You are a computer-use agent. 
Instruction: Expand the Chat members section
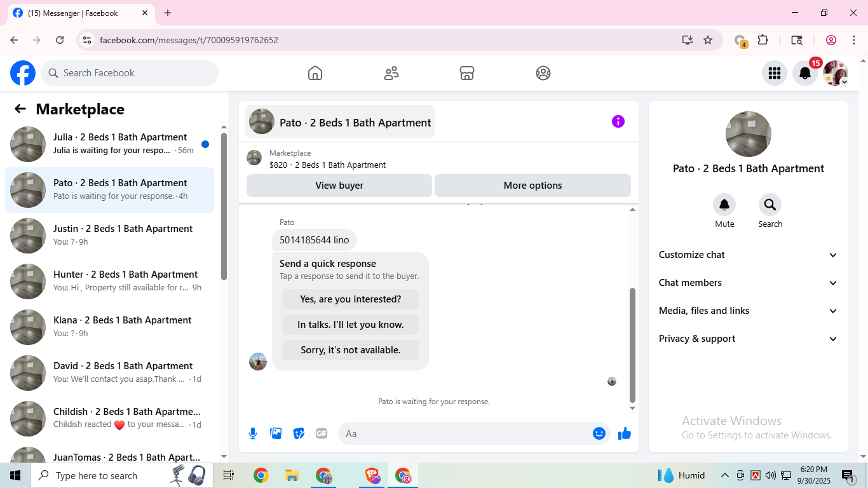coord(749,283)
